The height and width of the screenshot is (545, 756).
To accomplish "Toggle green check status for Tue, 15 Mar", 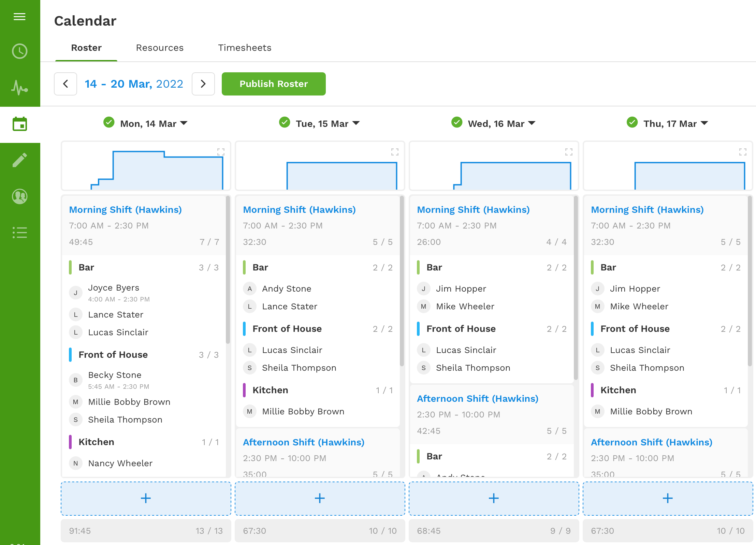I will point(285,122).
